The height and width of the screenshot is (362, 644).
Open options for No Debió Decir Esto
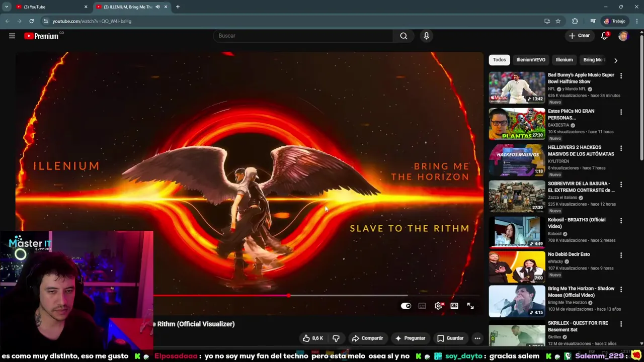pyautogui.click(x=621, y=255)
